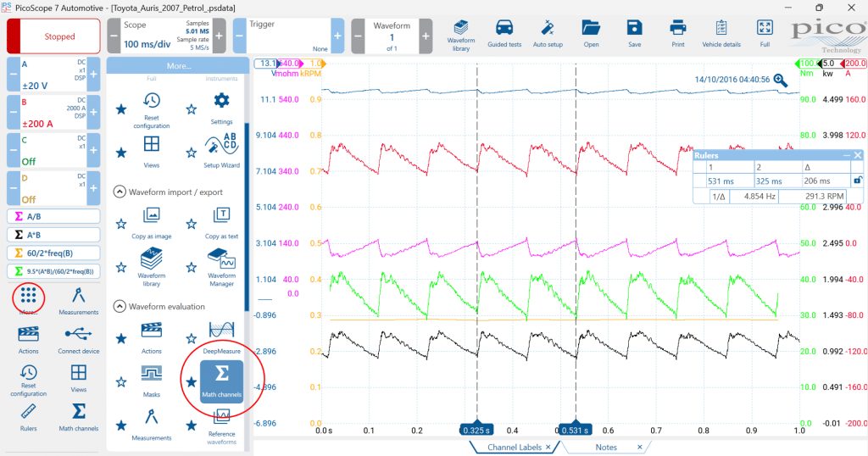Save the waveform file
868x456 pixels.
click(x=634, y=34)
